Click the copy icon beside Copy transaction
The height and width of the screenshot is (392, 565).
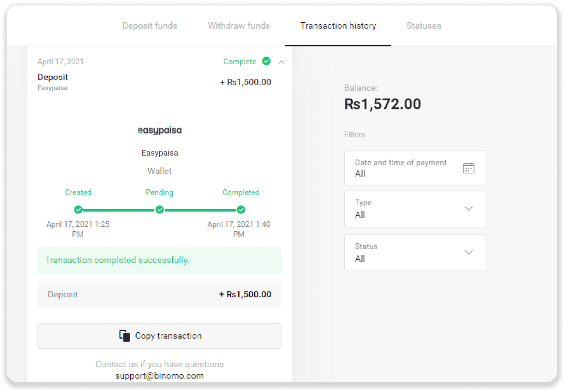coord(124,335)
